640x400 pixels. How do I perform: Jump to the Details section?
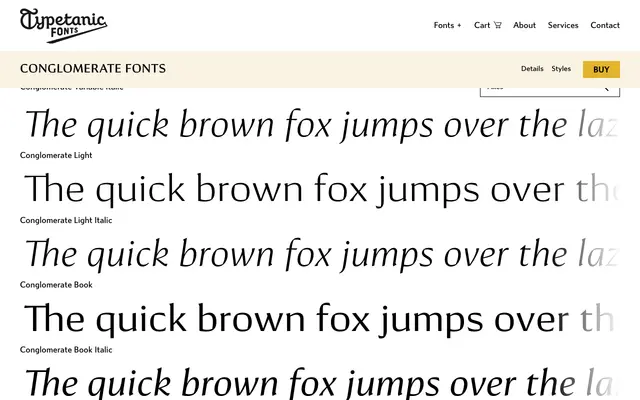(532, 69)
